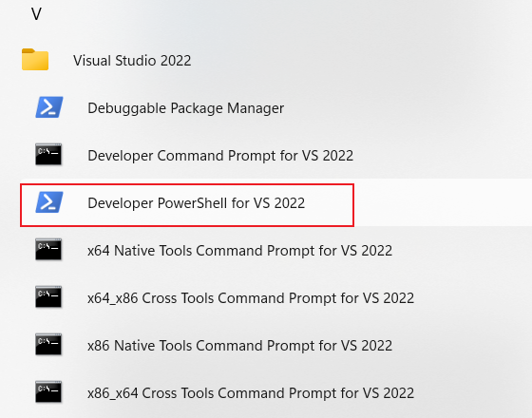Click the x86 Native Tools console icon
Image resolution: width=532 pixels, height=418 pixels.
coord(48,345)
